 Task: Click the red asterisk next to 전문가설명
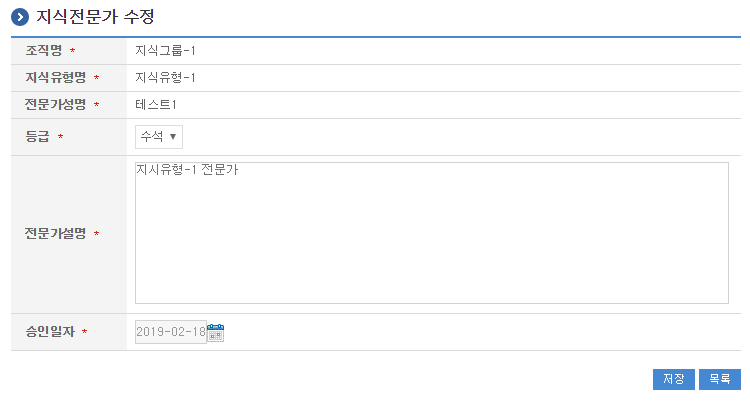tap(96, 235)
